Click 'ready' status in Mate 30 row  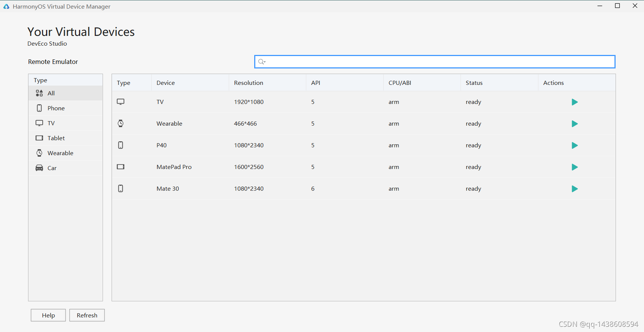click(x=473, y=189)
